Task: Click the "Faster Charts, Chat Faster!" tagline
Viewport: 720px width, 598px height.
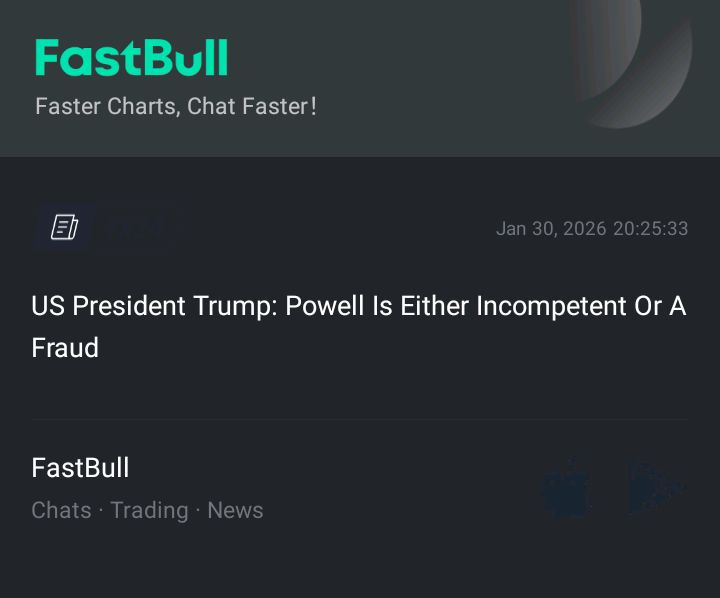Action: pos(176,106)
